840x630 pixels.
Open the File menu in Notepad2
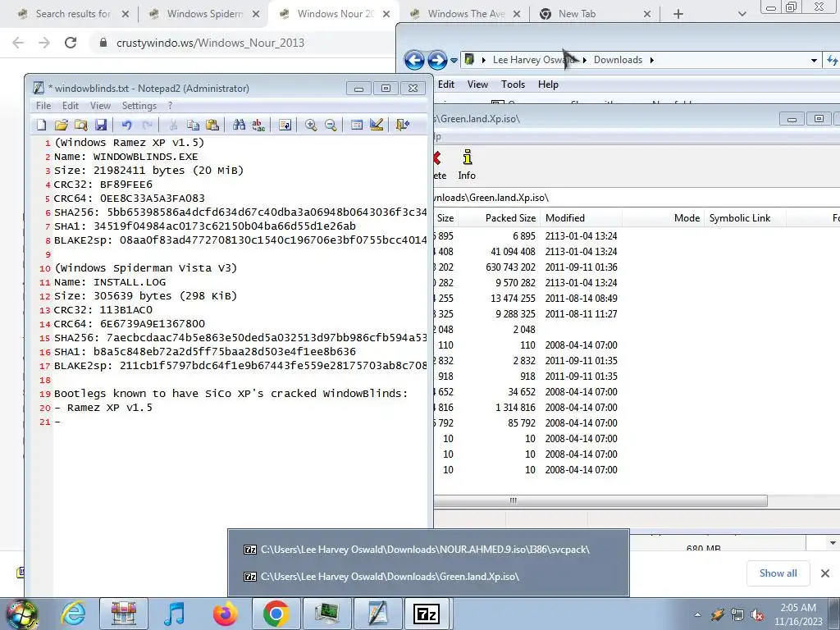tap(43, 106)
